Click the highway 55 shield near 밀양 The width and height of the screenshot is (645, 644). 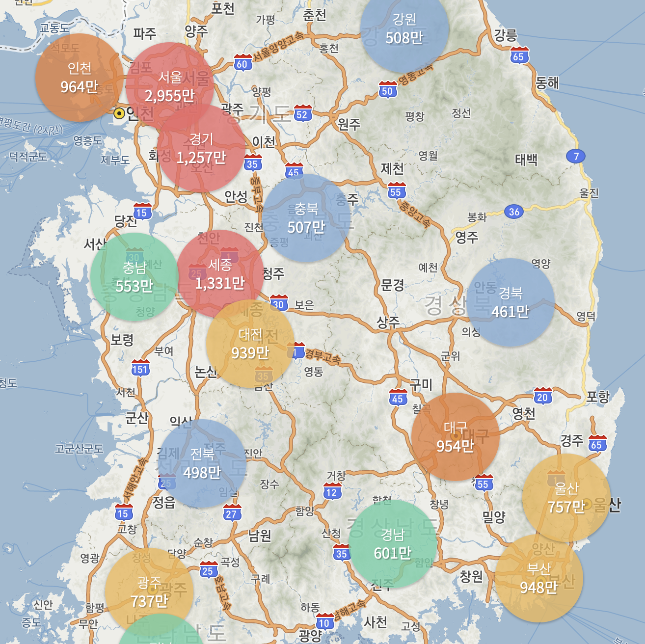(x=484, y=483)
